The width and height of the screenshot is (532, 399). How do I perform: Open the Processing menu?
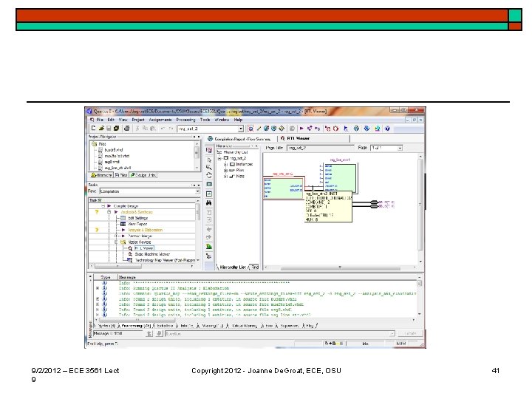click(x=185, y=120)
